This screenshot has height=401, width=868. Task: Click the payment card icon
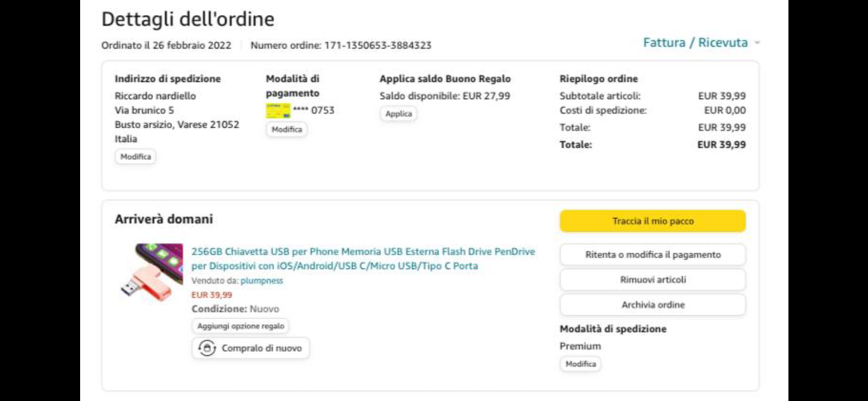coord(278,110)
